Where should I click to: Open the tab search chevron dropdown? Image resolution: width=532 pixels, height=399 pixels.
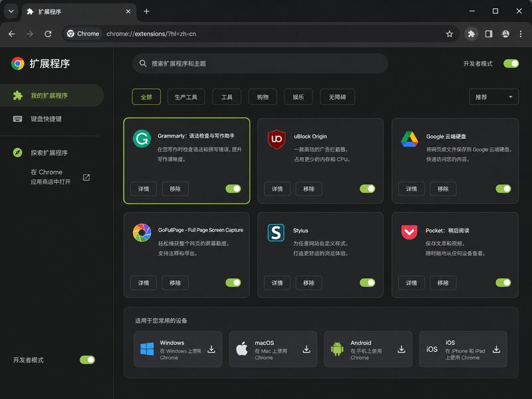pos(11,11)
